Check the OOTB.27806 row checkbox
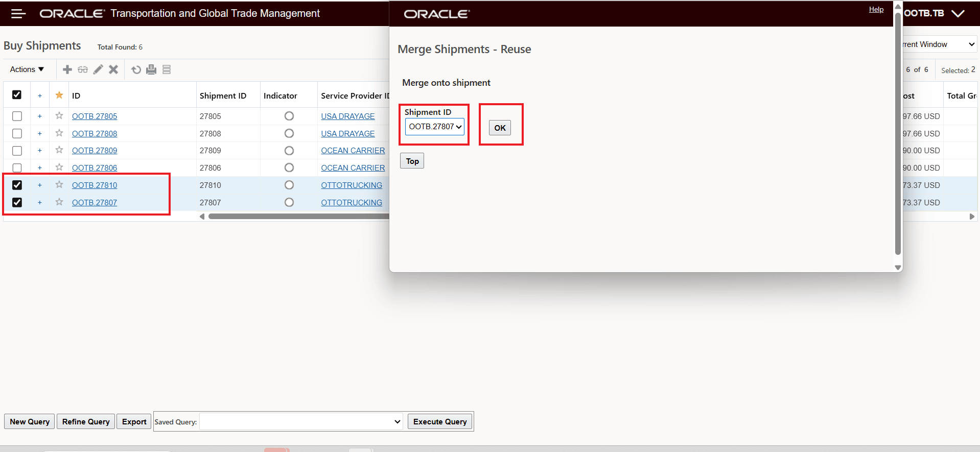 (17, 168)
